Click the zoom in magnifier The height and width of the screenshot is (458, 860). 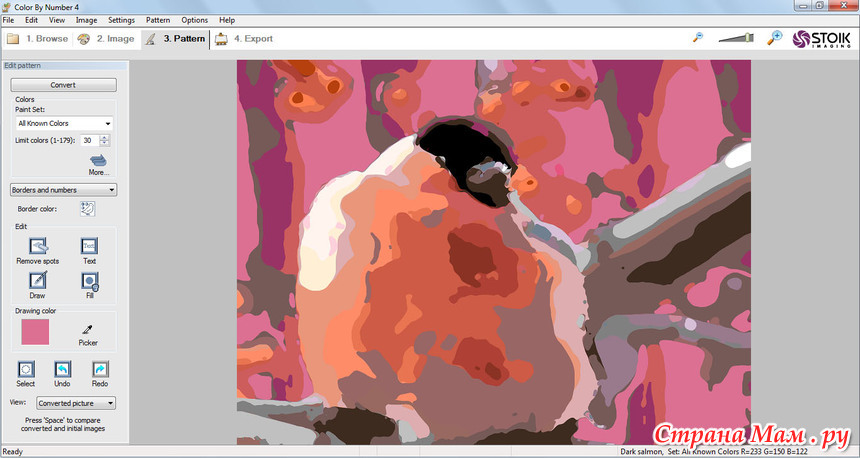[x=774, y=37]
